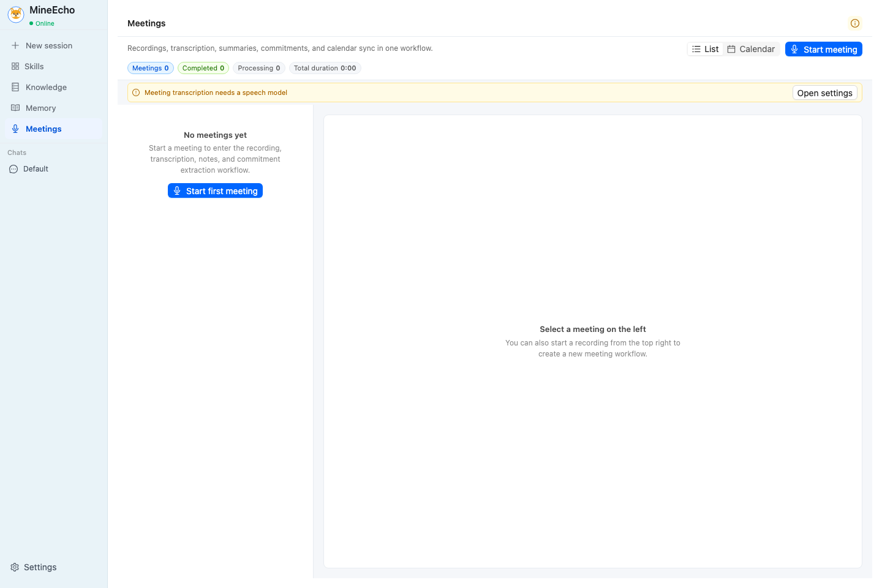The width and height of the screenshot is (882, 588).
Task: Click the Skills grid icon in sidebar
Action: click(x=15, y=66)
